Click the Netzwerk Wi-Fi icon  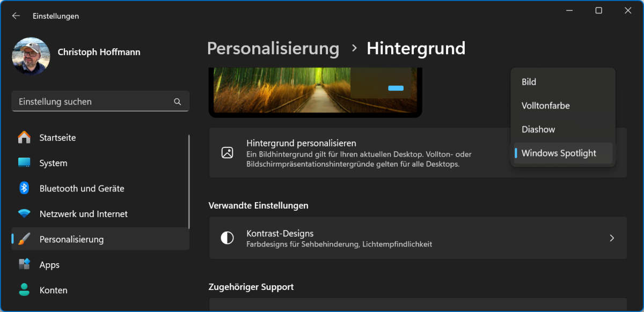pos(24,214)
